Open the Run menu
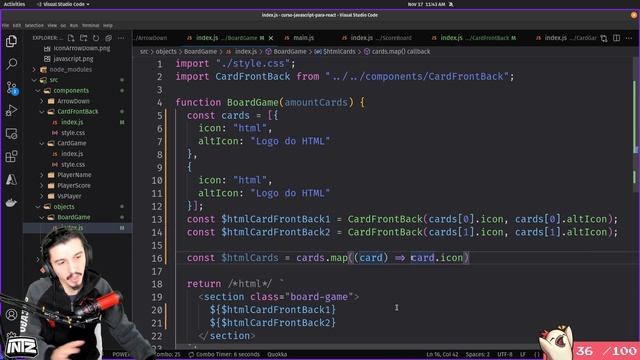Image resolution: width=640 pixels, height=360 pixels. click(x=73, y=25)
